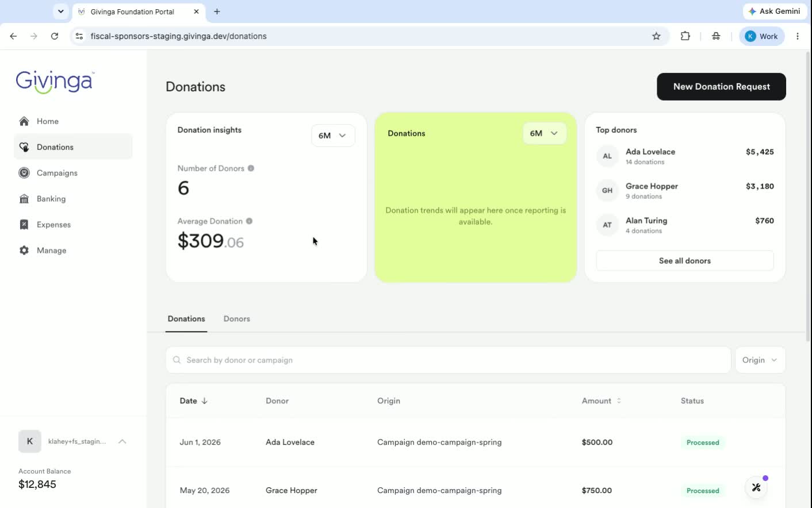Open Expenses in the sidebar
The height and width of the screenshot is (508, 812).
click(x=73, y=225)
